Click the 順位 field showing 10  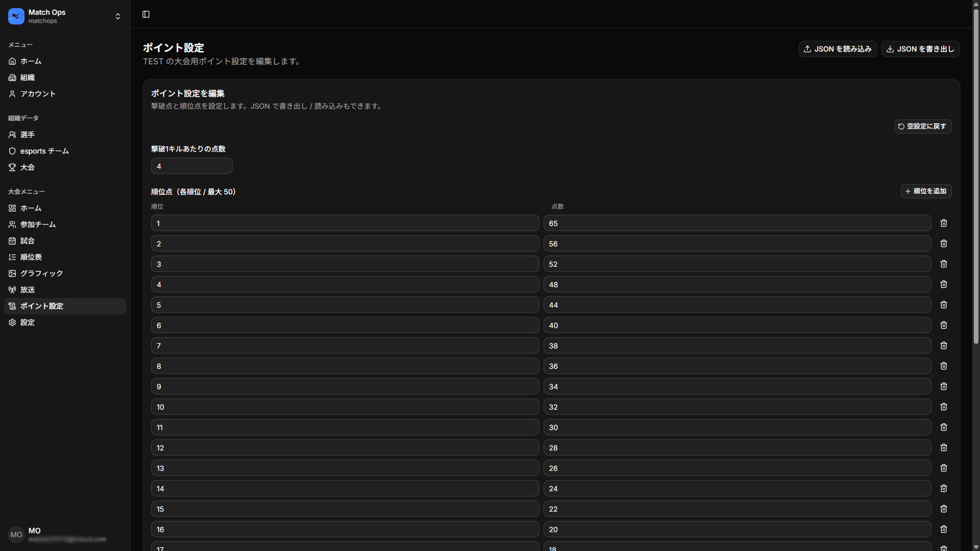point(345,407)
